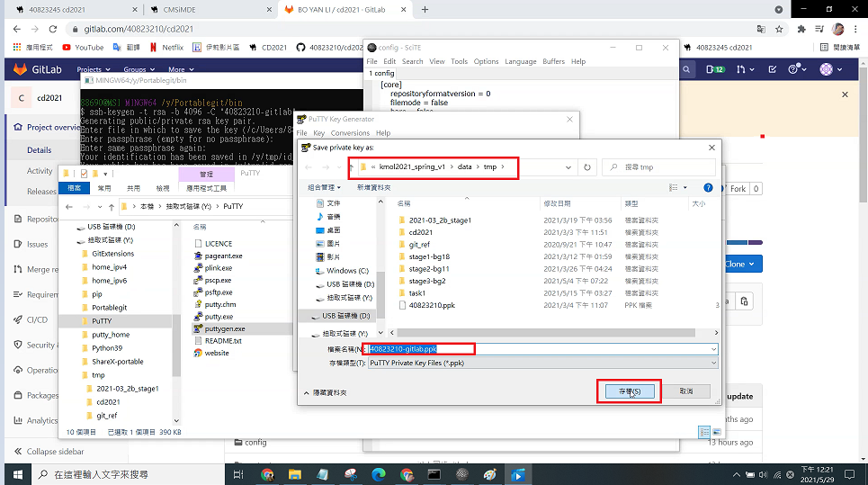Open the file name history dropdown arrow

click(713, 349)
